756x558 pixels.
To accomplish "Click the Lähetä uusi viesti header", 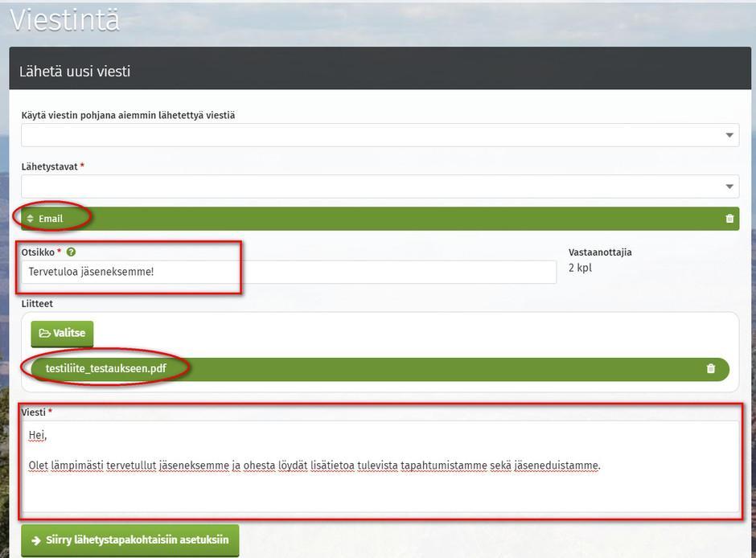I will click(x=75, y=72).
